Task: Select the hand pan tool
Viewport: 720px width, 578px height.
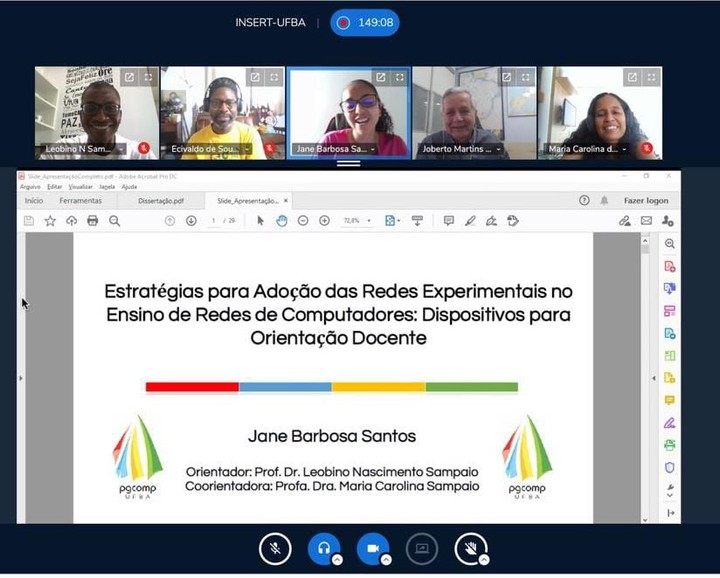Action: 281,221
